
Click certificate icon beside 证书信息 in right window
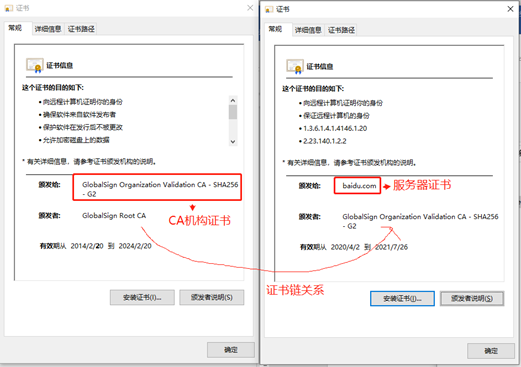click(295, 66)
